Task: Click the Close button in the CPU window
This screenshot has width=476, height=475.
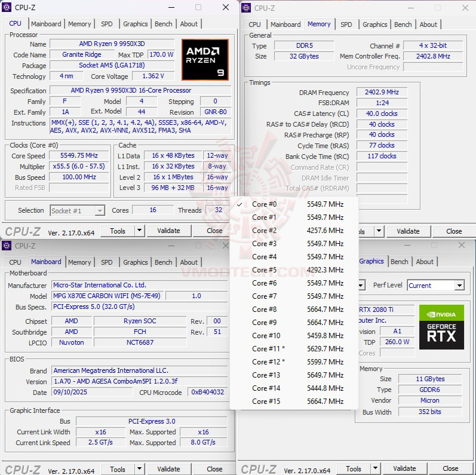Action: coord(214,231)
